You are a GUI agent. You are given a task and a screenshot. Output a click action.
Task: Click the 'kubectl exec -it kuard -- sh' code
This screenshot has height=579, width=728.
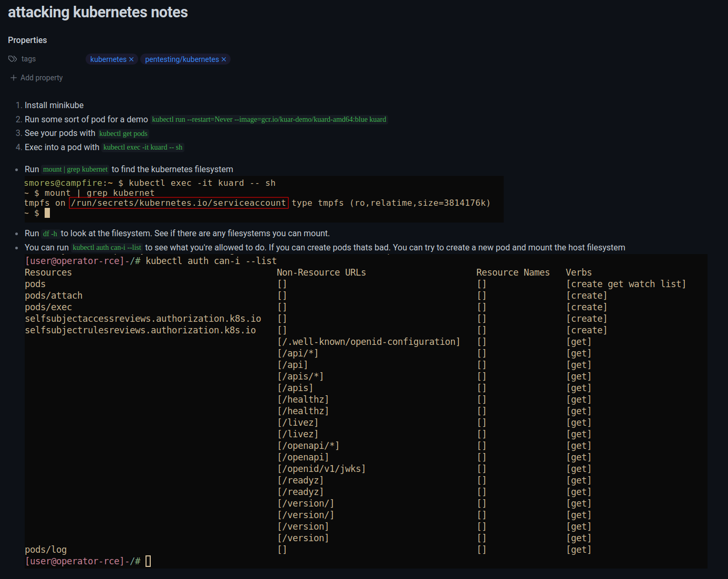tap(143, 148)
